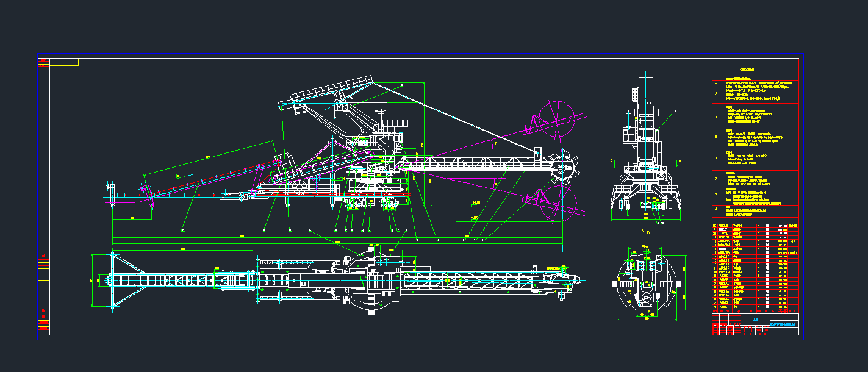The height and width of the screenshot is (372, 868).
Task: Click the yellow rectangle in top-left frame corner
Action: click(64, 62)
